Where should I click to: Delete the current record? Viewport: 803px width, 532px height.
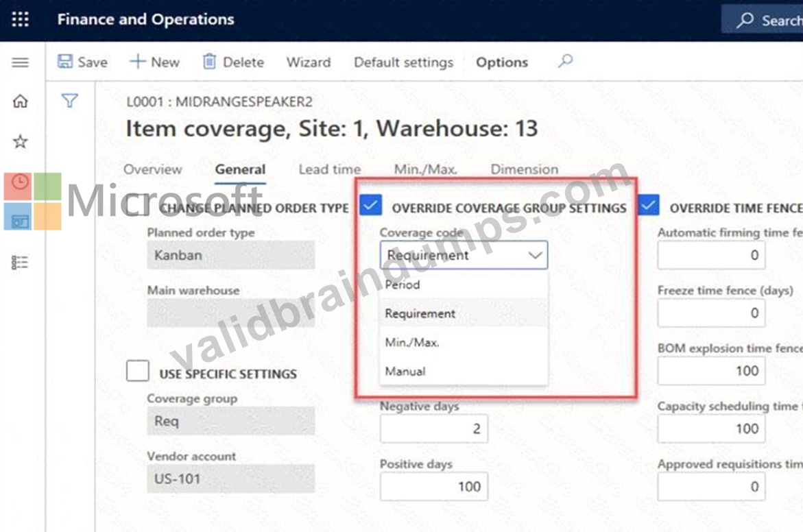[234, 62]
